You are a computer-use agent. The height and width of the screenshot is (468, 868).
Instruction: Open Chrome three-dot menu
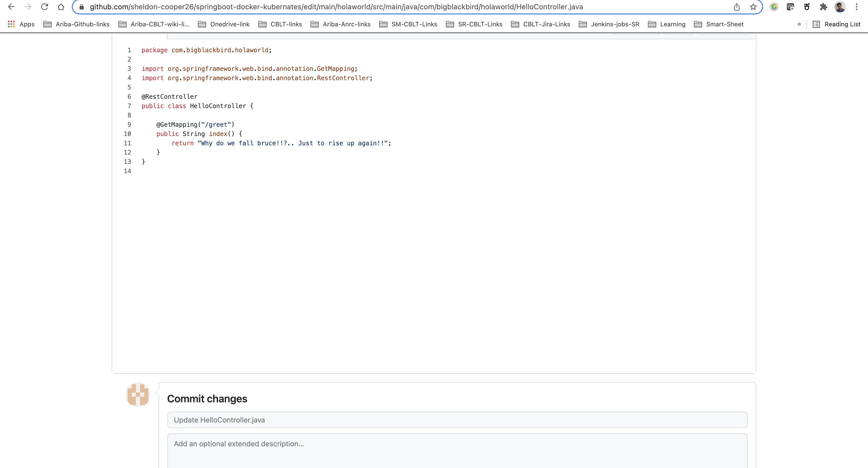[x=857, y=7]
